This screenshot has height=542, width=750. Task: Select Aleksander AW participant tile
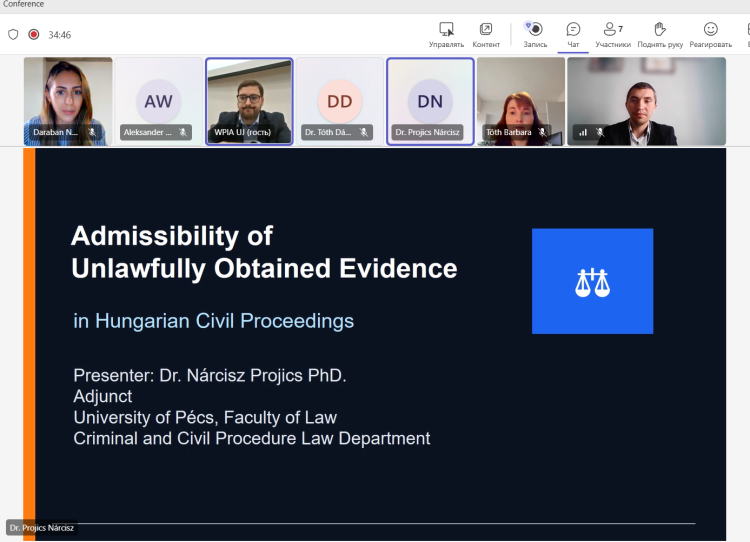[x=158, y=101]
